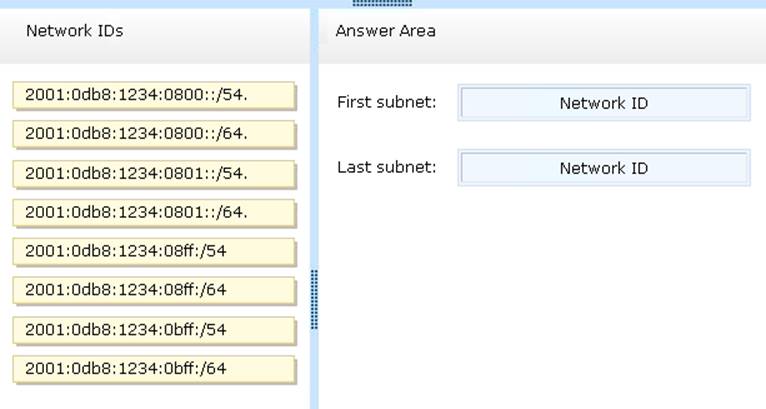The width and height of the screenshot is (766, 409).
Task: Click the "First subnet:" label
Action: coord(386,102)
